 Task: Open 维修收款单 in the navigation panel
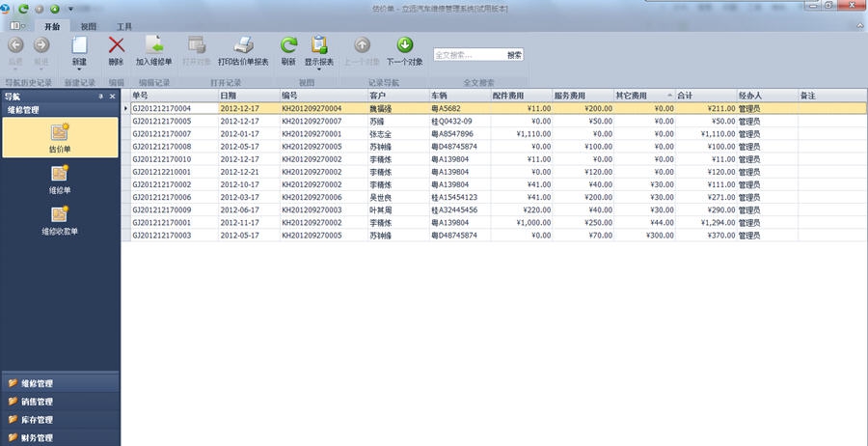pyautogui.click(x=60, y=220)
